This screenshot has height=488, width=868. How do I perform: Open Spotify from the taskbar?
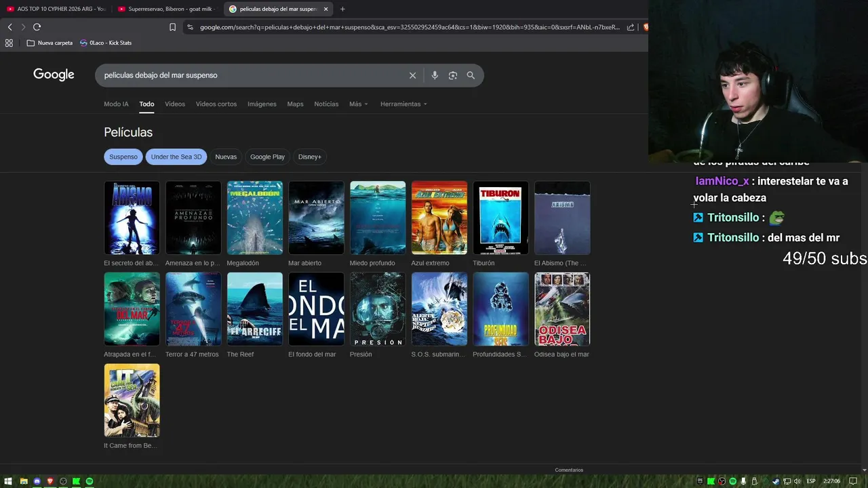click(90, 481)
